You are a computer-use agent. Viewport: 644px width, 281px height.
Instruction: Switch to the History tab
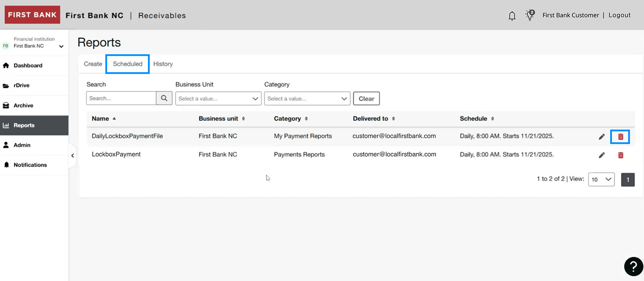(x=163, y=64)
